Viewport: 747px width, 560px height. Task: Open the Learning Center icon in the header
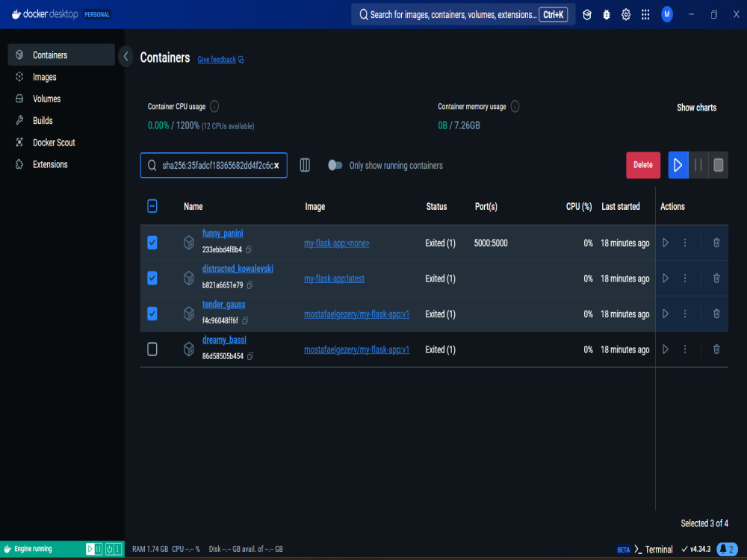pyautogui.click(x=587, y=15)
